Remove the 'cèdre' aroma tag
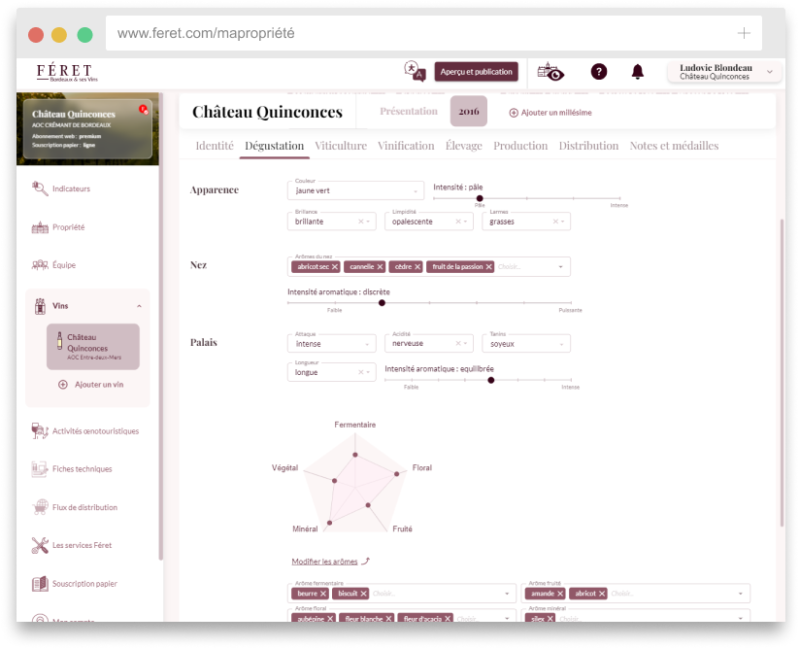The image size is (800, 649). coord(417,267)
